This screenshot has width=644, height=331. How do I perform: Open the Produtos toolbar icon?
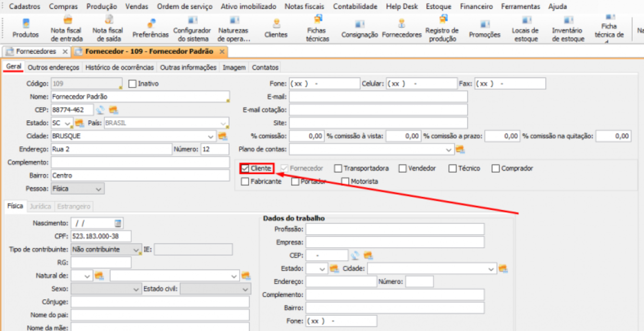click(26, 29)
